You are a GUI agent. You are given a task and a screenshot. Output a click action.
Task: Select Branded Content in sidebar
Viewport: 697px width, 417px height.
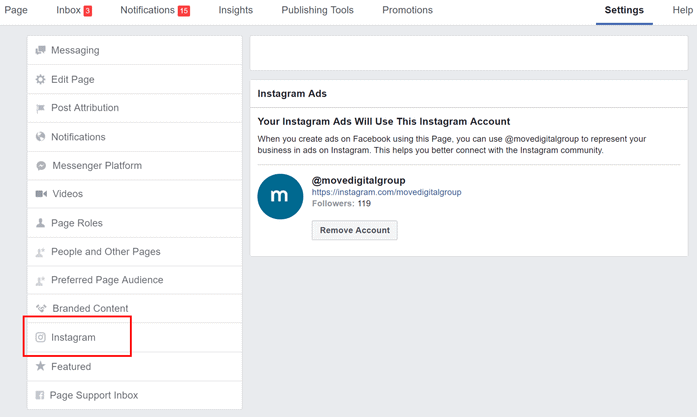coord(135,309)
